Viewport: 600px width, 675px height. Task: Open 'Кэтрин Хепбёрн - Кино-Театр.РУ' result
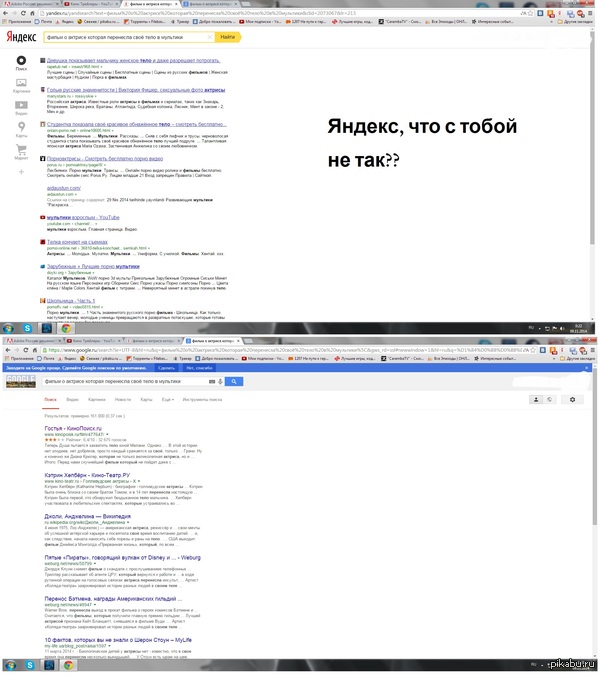[87, 476]
